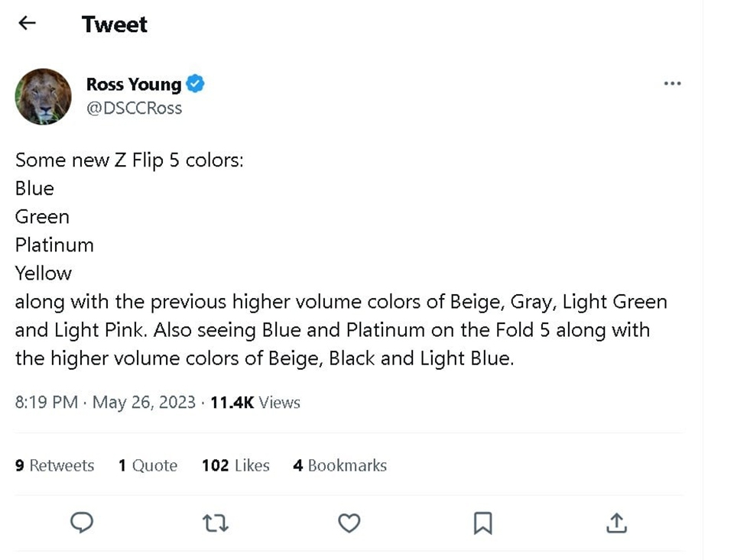Click the @DSCCRoss handle
734x560 pixels.
[x=134, y=108]
